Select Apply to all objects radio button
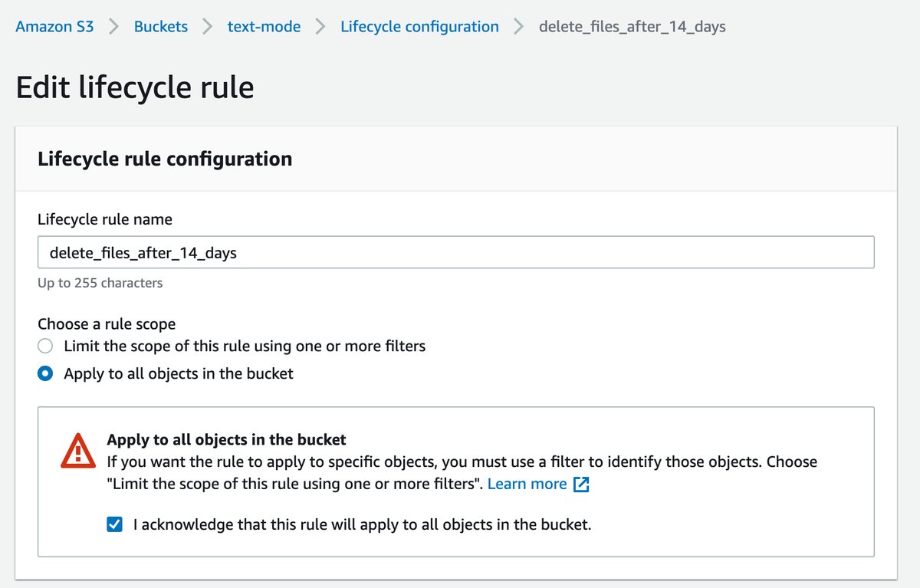The image size is (920, 588). 44,373
